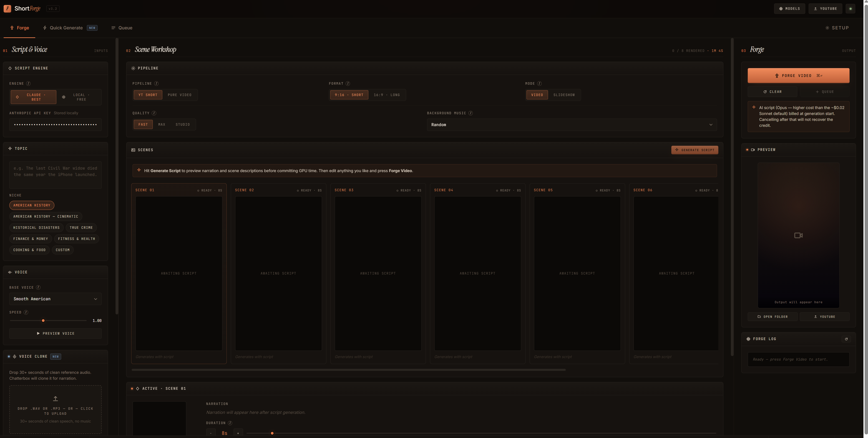This screenshot has height=438, width=868.
Task: Click the Duration info icon
Action: (230, 423)
